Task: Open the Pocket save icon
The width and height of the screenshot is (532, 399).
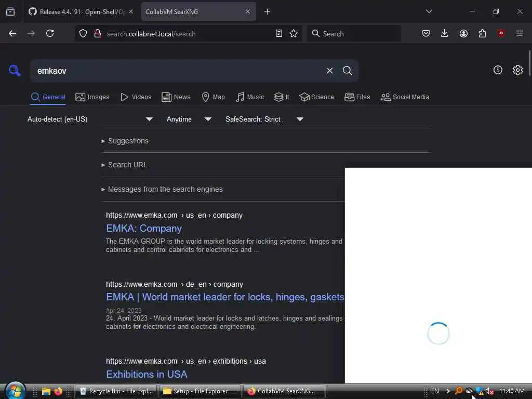Action: (426, 33)
